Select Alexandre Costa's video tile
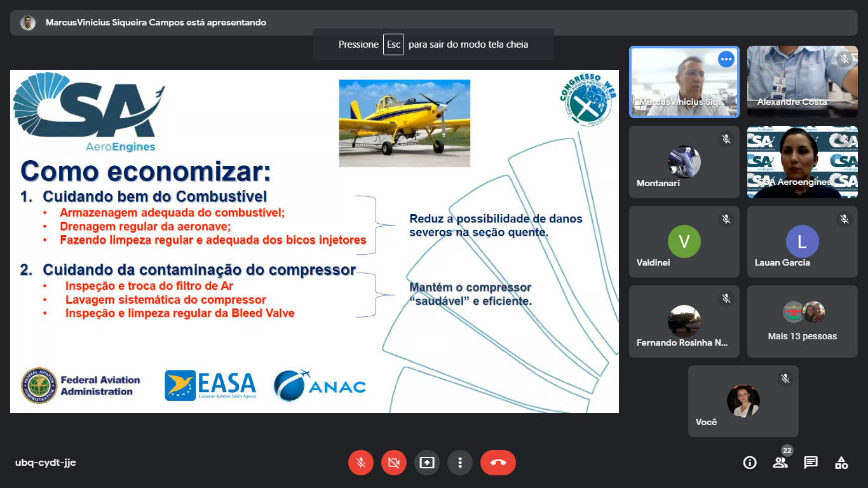 [x=802, y=81]
